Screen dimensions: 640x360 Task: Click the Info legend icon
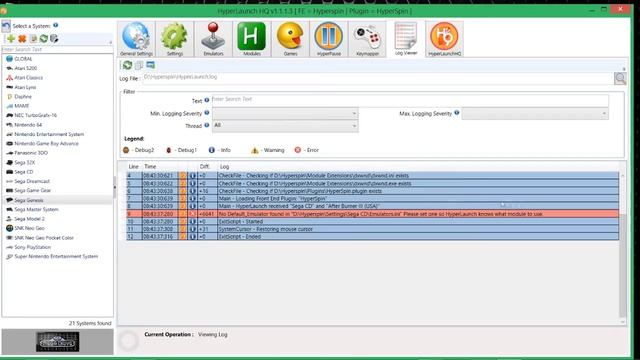211,150
